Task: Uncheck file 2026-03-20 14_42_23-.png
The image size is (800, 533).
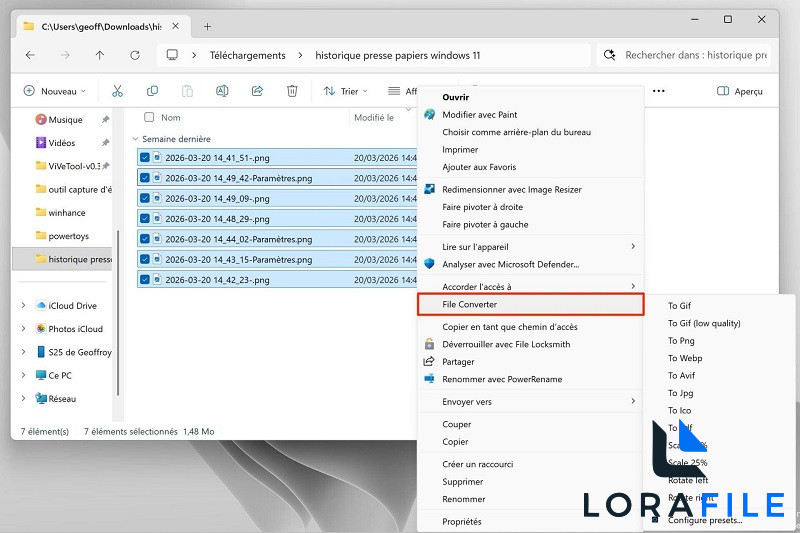Action: click(x=145, y=280)
